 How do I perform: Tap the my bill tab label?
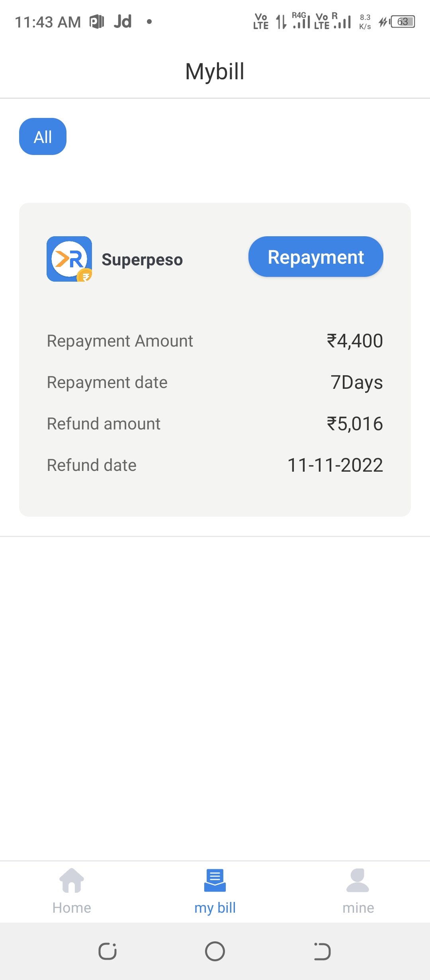(x=215, y=908)
